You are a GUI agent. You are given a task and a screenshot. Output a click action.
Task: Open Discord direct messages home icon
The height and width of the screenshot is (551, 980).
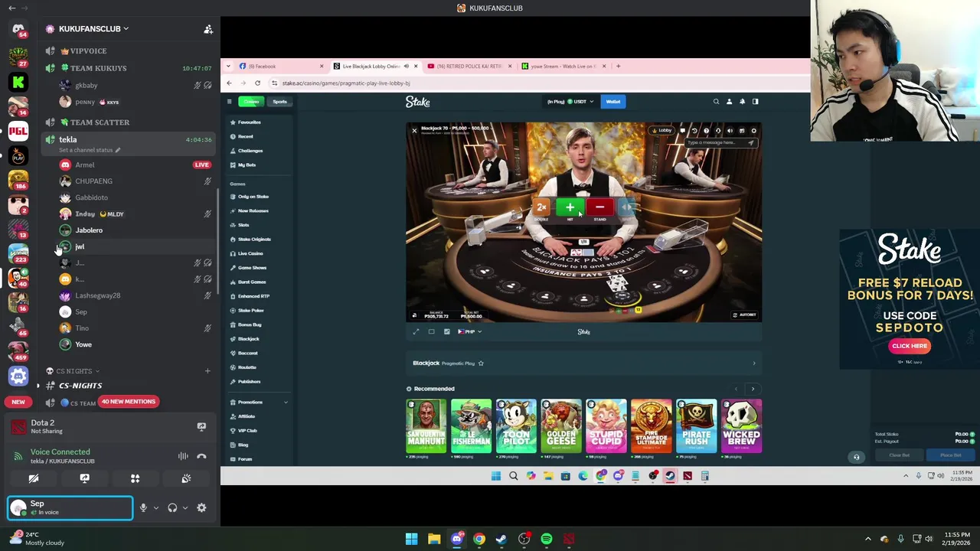18,30
